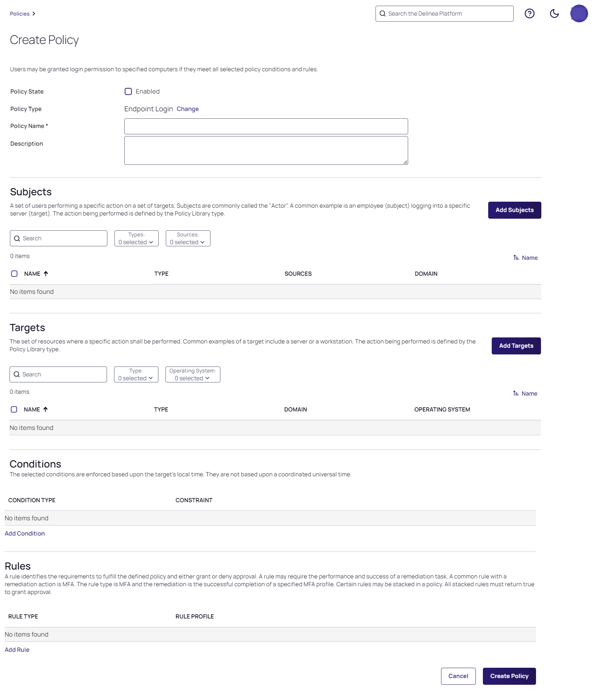Image resolution: width=592 pixels, height=700 pixels.
Task: Click Change link for Policy Type
Action: tap(187, 109)
